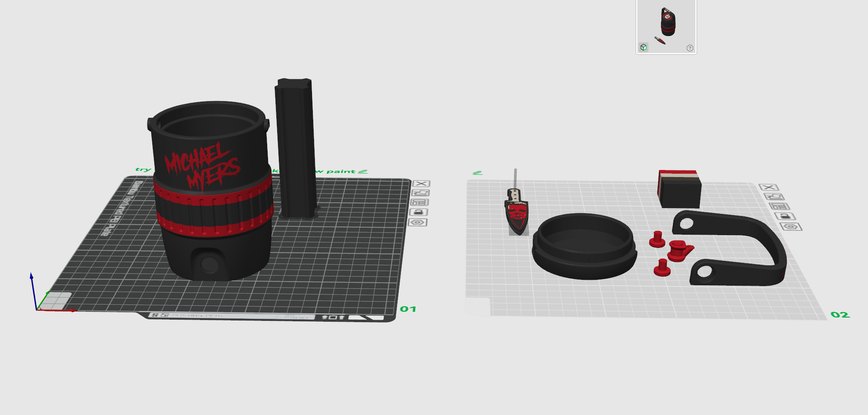Screen dimensions: 868x415
Task: Select plate 02 by its number label
Action: coord(840,315)
